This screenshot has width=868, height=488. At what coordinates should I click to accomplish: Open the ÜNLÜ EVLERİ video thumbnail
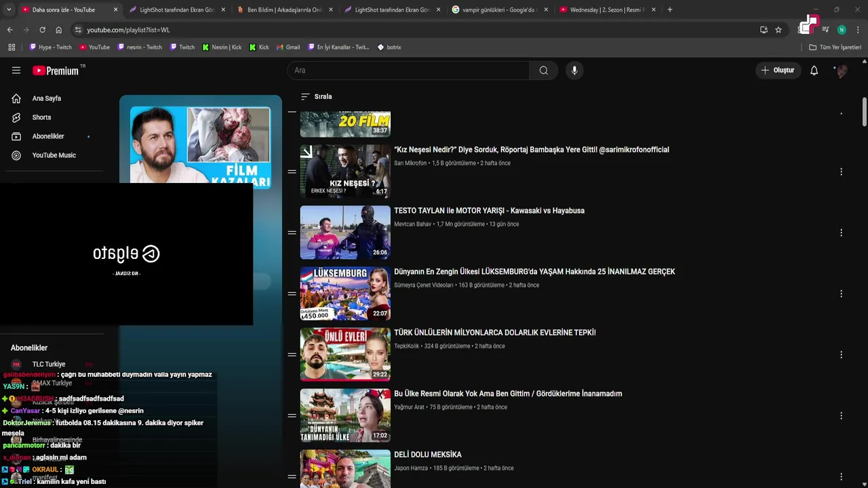tap(345, 354)
